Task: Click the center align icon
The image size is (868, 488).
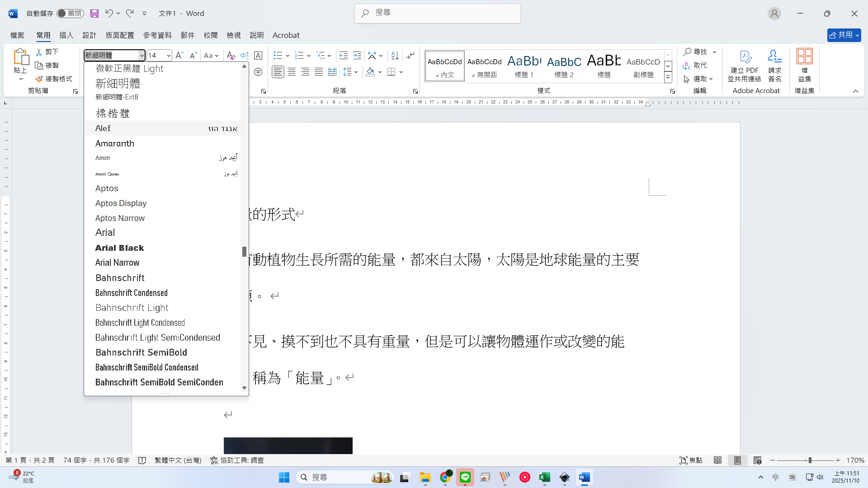Action: (x=292, y=72)
